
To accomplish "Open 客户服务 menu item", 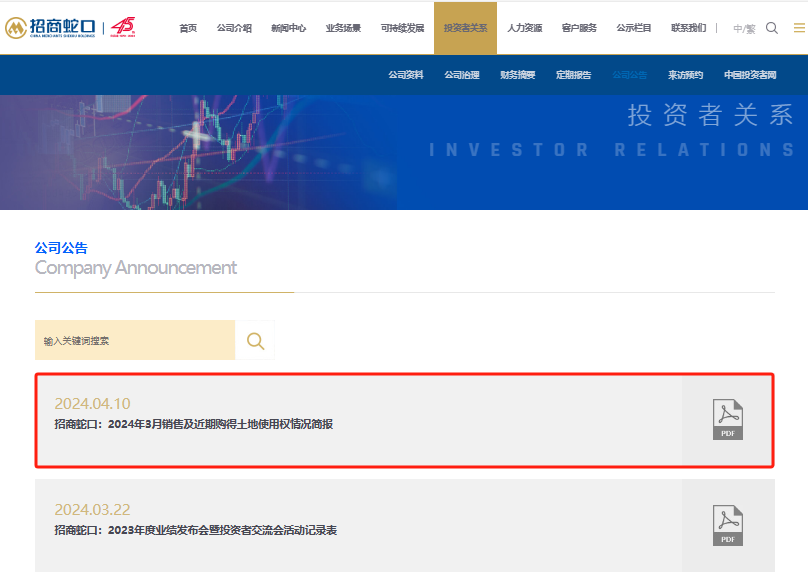I will (579, 28).
